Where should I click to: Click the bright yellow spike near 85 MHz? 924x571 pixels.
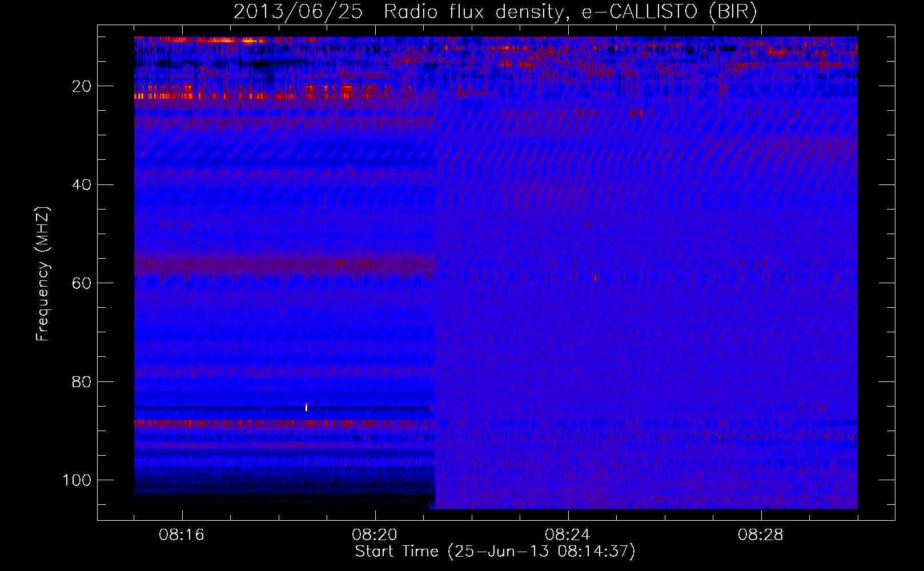click(306, 407)
